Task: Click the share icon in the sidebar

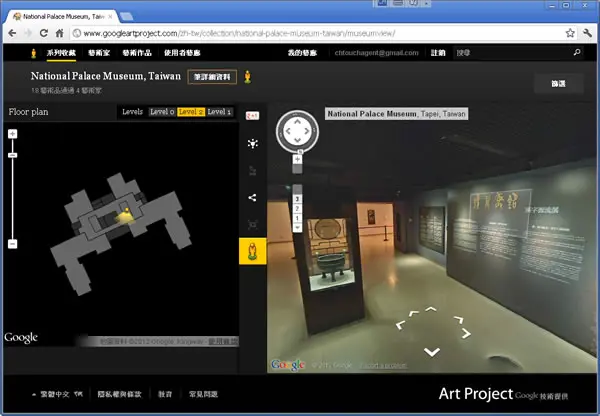Action: click(252, 197)
